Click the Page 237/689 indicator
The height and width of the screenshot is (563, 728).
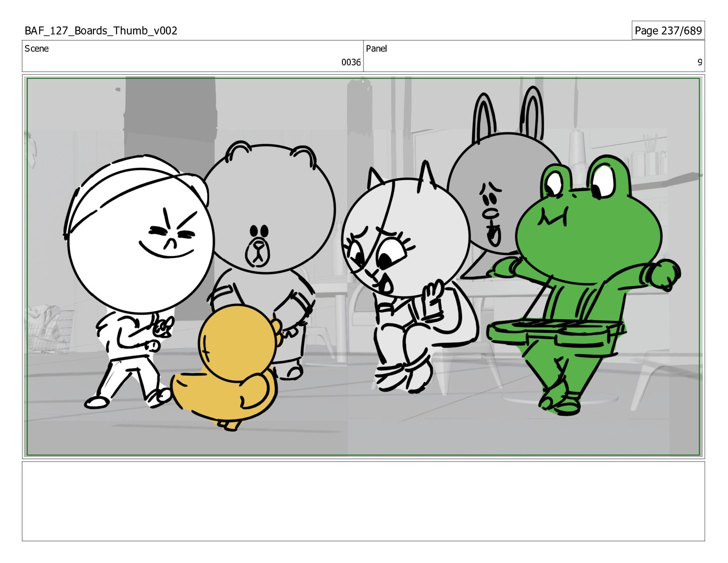coord(668,30)
